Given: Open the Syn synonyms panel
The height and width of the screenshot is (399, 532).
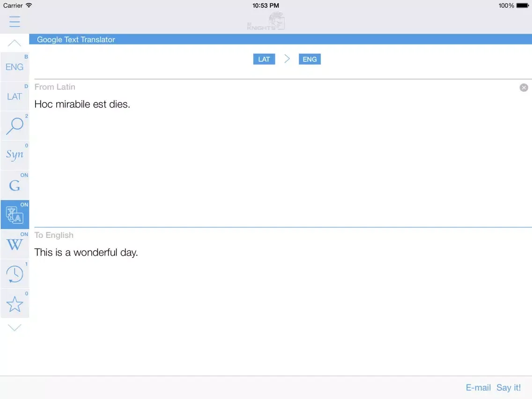Looking at the screenshot, I should click(x=15, y=155).
